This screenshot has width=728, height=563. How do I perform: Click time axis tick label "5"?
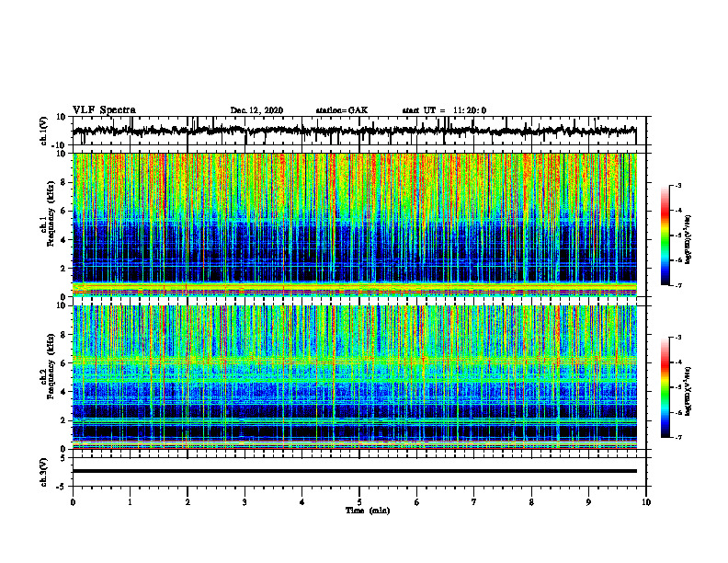(359, 502)
